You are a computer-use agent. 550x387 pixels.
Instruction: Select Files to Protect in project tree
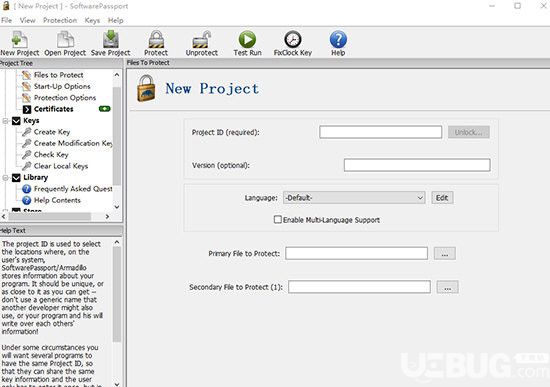tap(59, 75)
